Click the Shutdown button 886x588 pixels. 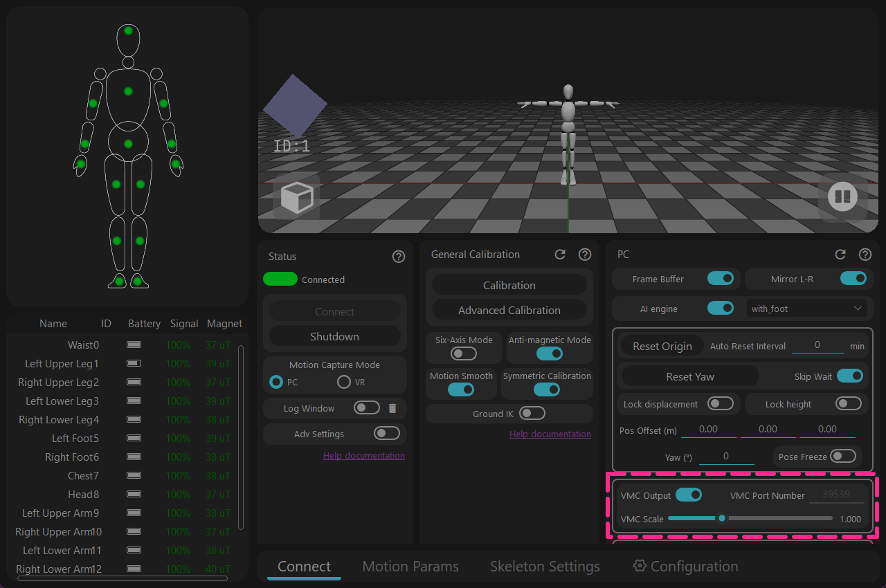click(x=334, y=336)
